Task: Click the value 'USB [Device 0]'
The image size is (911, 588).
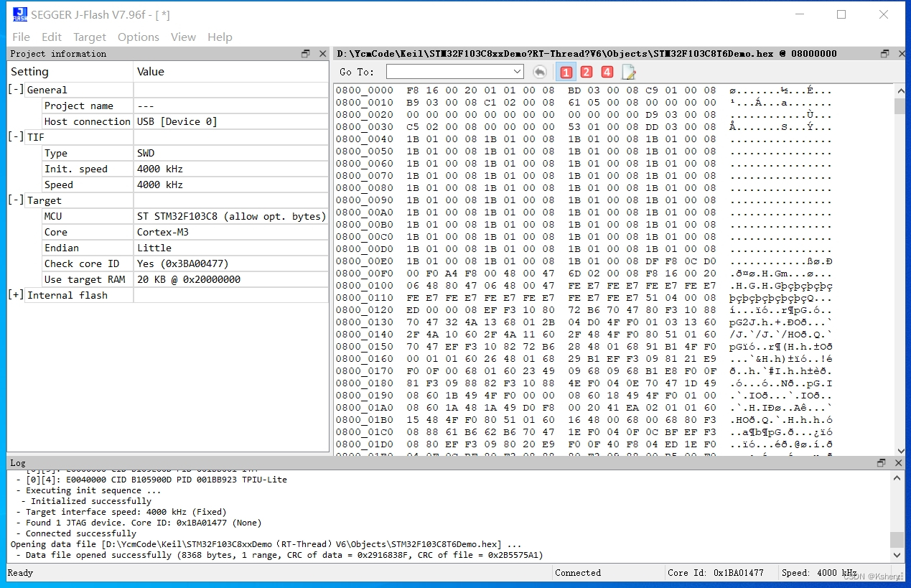Action: tap(177, 121)
